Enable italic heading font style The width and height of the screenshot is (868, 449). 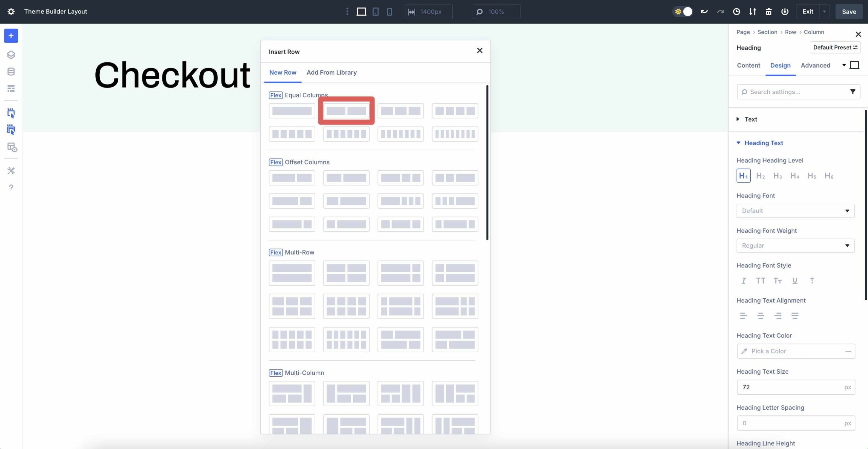(x=744, y=281)
